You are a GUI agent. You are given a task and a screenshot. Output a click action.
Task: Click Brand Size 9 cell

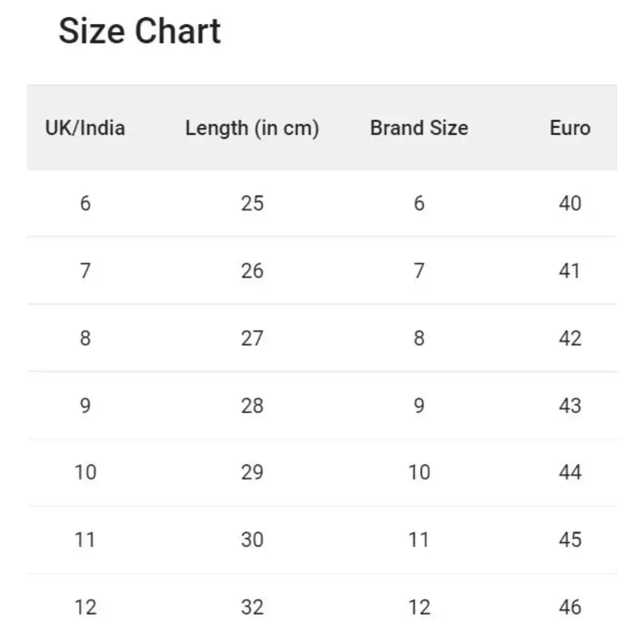coord(419,405)
